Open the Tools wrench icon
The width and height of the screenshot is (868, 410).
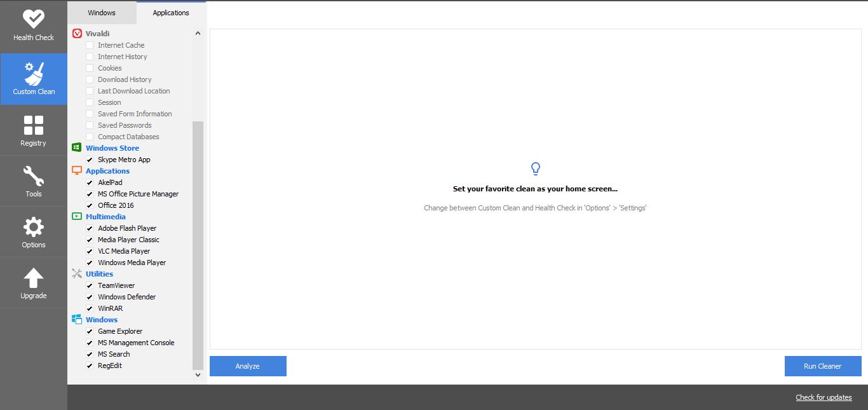tap(33, 176)
